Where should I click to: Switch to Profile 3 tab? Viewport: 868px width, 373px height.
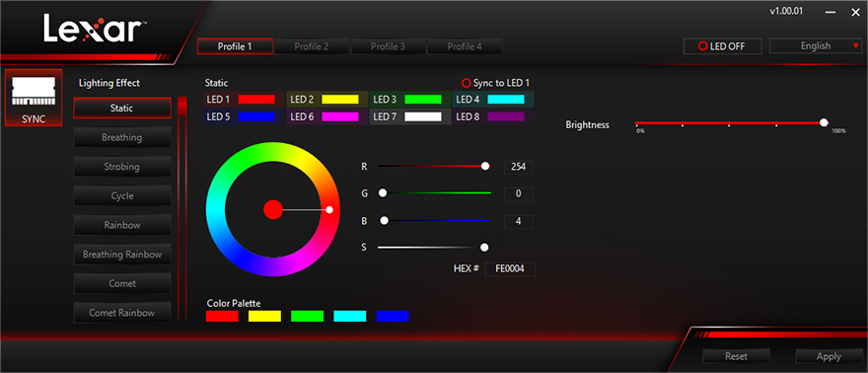point(388,46)
